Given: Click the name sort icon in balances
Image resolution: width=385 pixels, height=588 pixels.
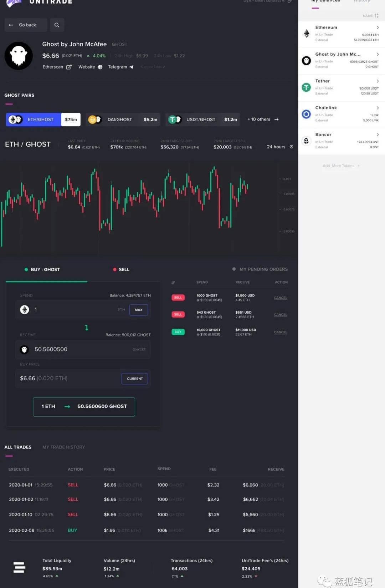Looking at the screenshot, I should (376, 16).
